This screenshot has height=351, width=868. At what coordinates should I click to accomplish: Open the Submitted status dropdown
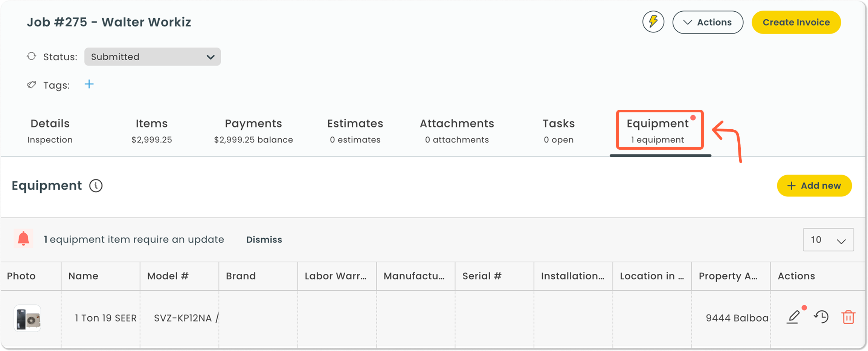coord(152,57)
